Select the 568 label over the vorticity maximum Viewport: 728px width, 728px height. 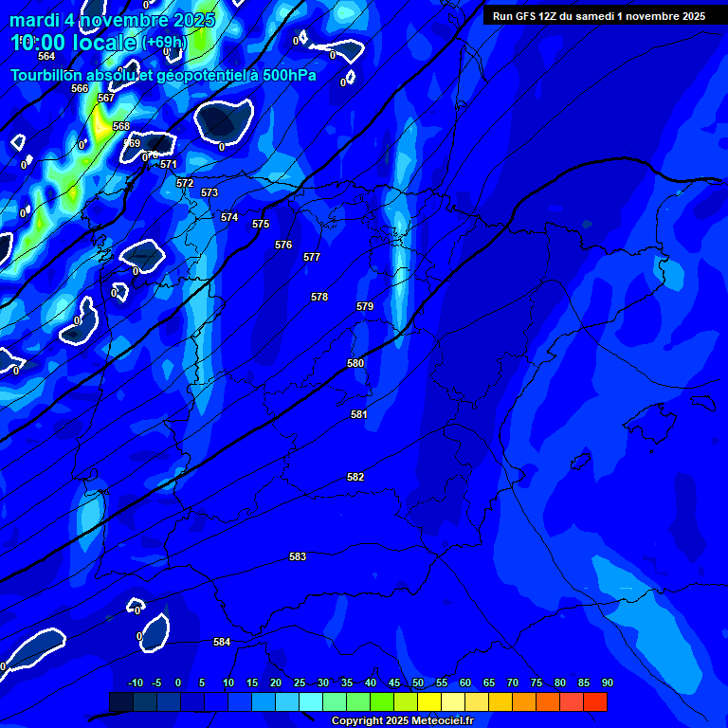(x=121, y=126)
